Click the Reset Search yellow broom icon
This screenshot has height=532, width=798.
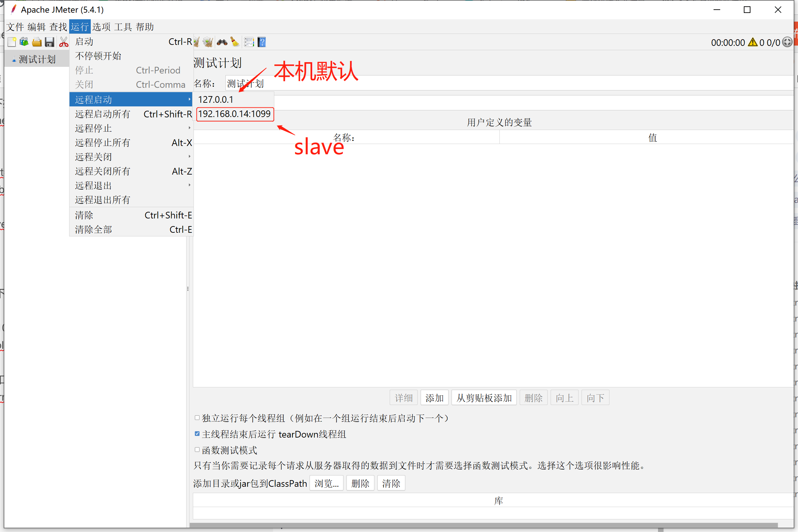point(235,42)
